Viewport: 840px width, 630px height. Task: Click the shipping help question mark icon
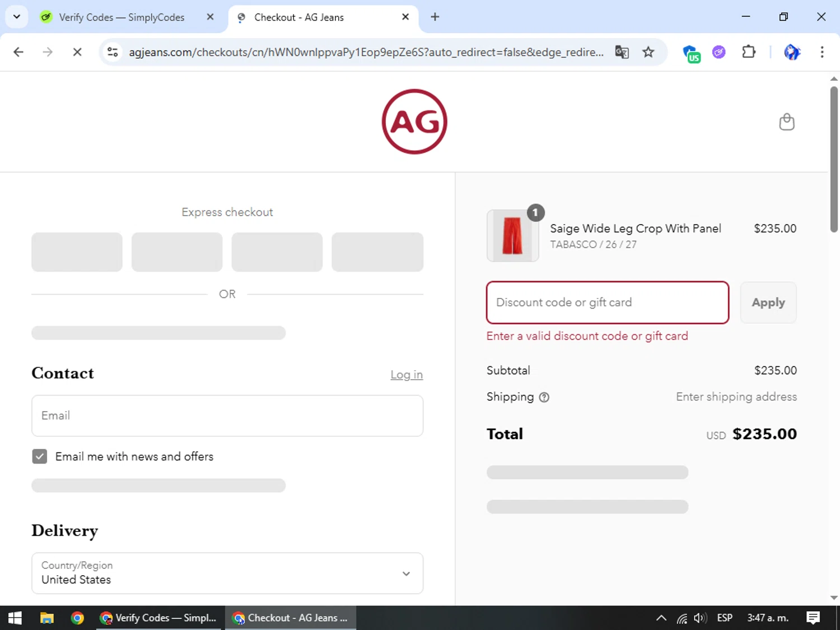[x=544, y=397]
